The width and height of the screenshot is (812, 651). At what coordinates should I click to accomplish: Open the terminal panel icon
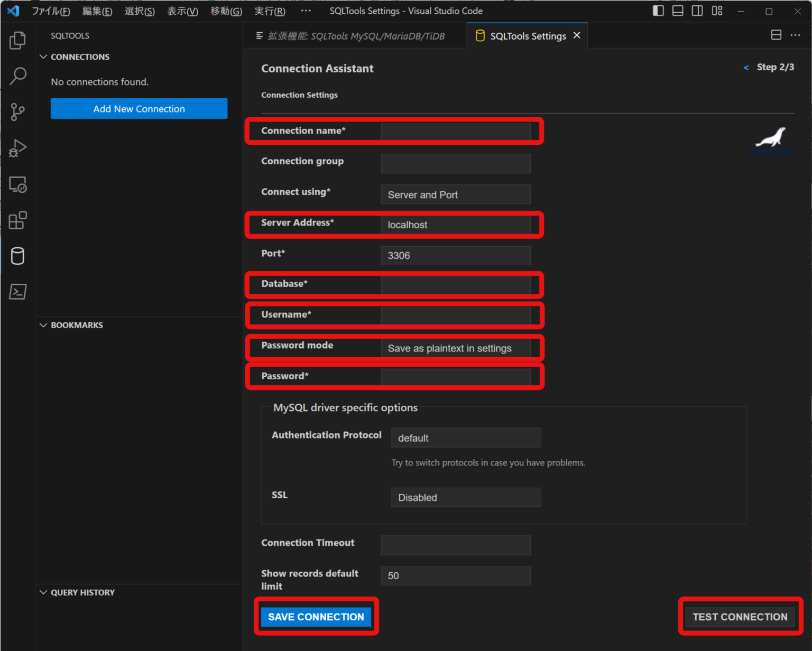[17, 292]
